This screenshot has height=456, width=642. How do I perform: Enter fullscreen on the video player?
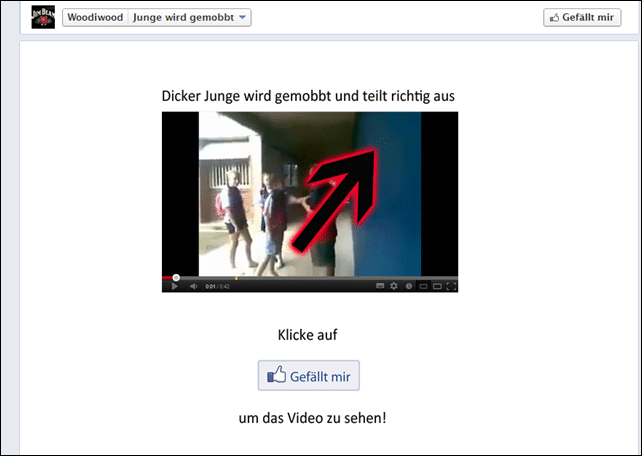[x=451, y=286]
